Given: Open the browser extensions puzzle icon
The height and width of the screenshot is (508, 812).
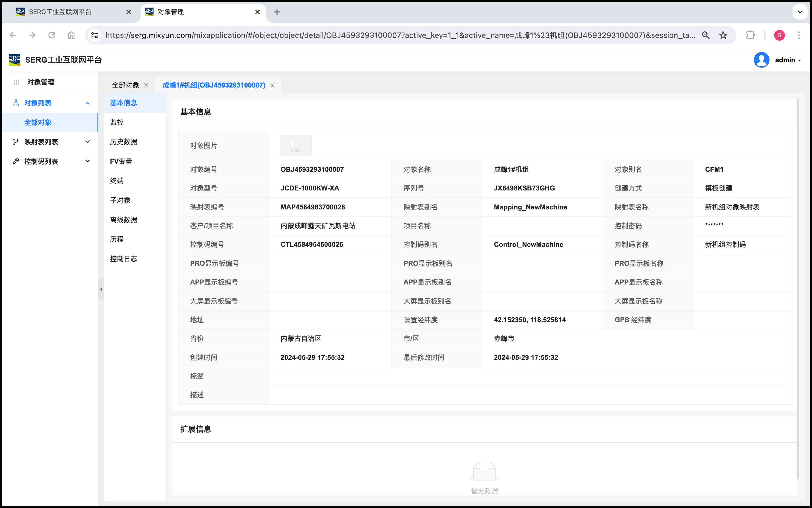Looking at the screenshot, I should [750, 35].
